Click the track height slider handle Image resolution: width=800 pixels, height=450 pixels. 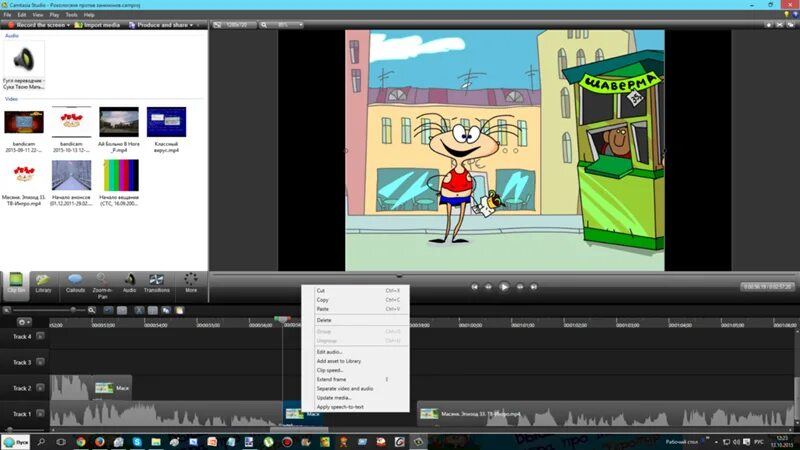tap(10, 430)
